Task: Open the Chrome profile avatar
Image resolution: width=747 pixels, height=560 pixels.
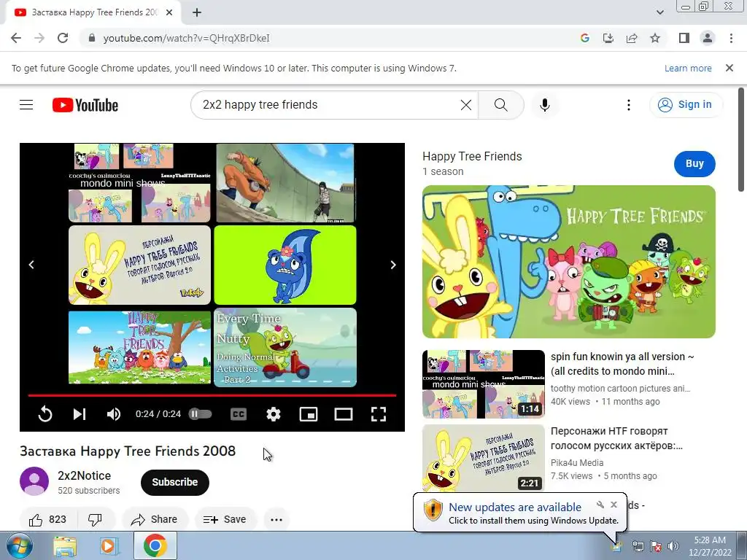Action: click(708, 38)
